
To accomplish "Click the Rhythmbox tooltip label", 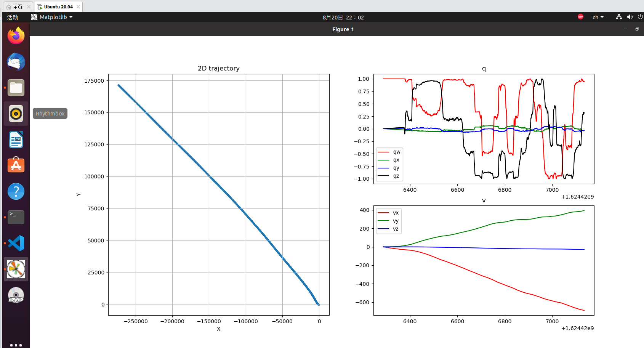I will pos(50,114).
